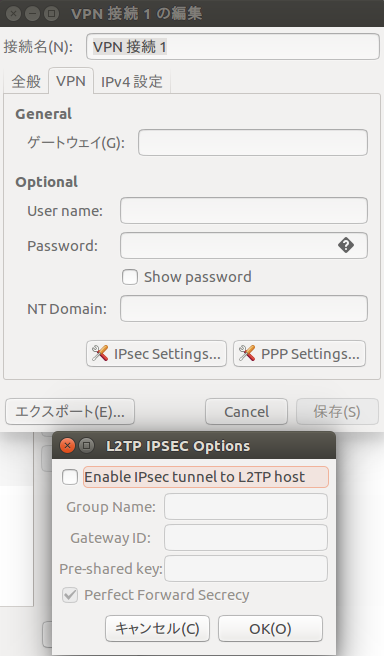Select the VPN tab
This screenshot has width=384, height=656.
click(x=71, y=81)
